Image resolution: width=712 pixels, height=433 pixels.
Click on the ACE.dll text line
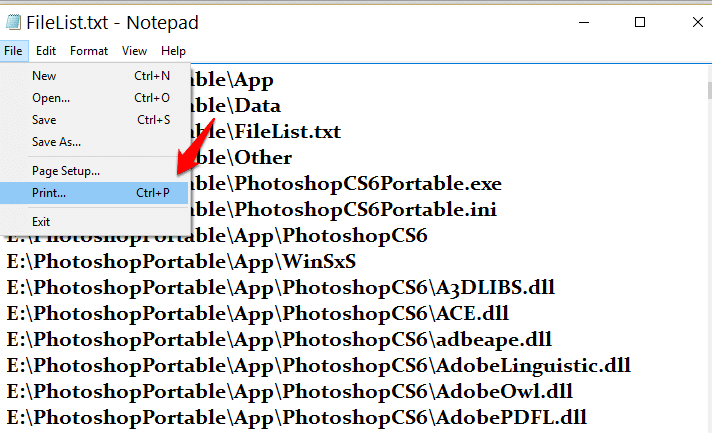click(x=257, y=314)
